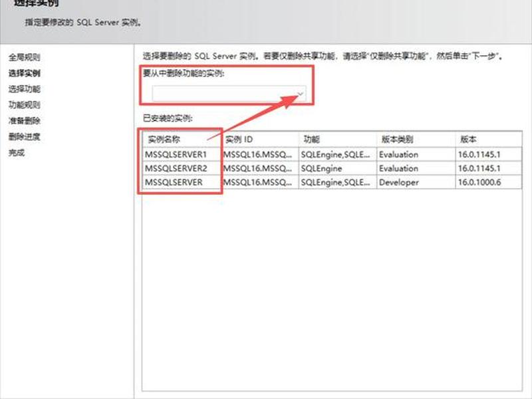Screen dimensions: 532x399
Task: Select the 选择实例 step in sidebar
Action: coord(25,73)
